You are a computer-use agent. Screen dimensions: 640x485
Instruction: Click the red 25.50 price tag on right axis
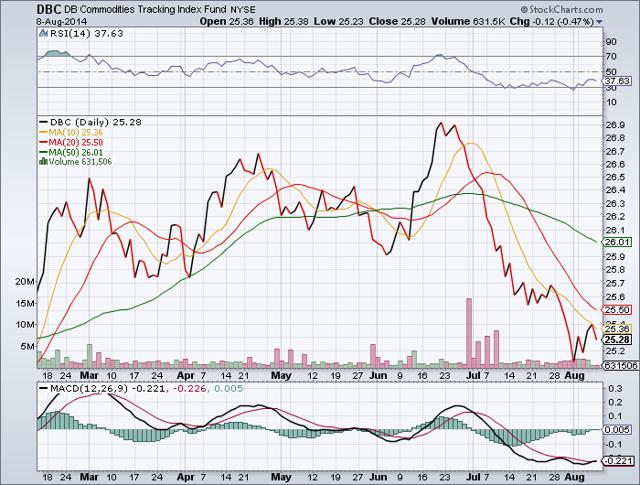(618, 310)
